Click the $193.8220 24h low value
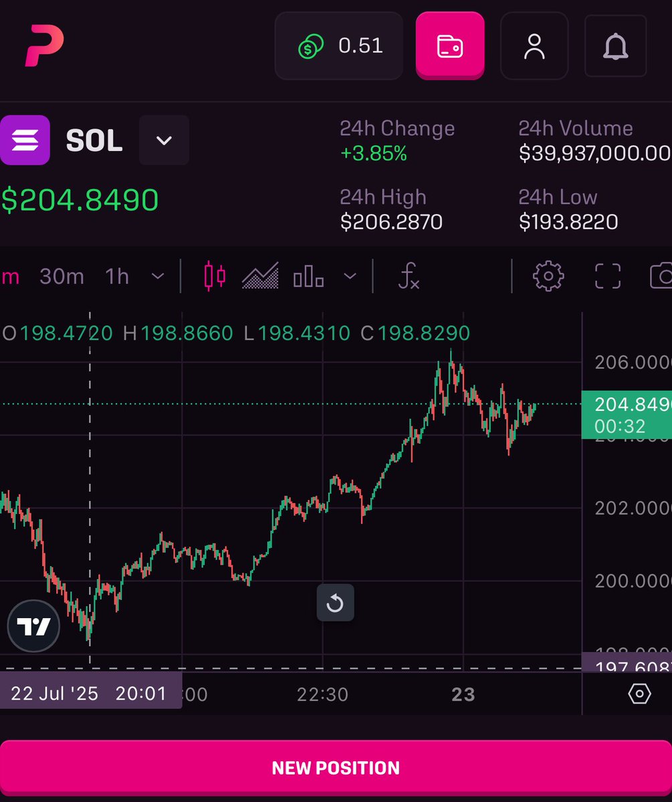Image resolution: width=672 pixels, height=802 pixels. (568, 222)
